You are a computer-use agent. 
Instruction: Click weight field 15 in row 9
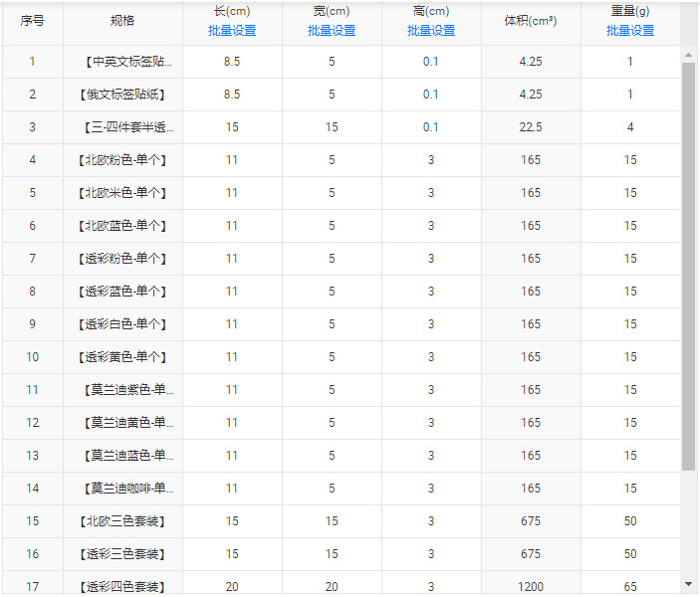click(630, 324)
